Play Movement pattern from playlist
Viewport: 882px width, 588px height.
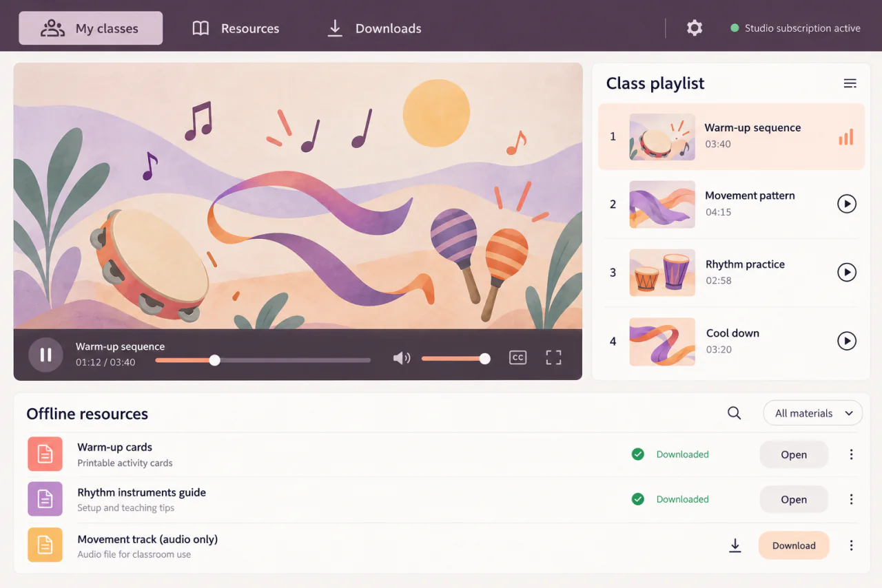(847, 204)
